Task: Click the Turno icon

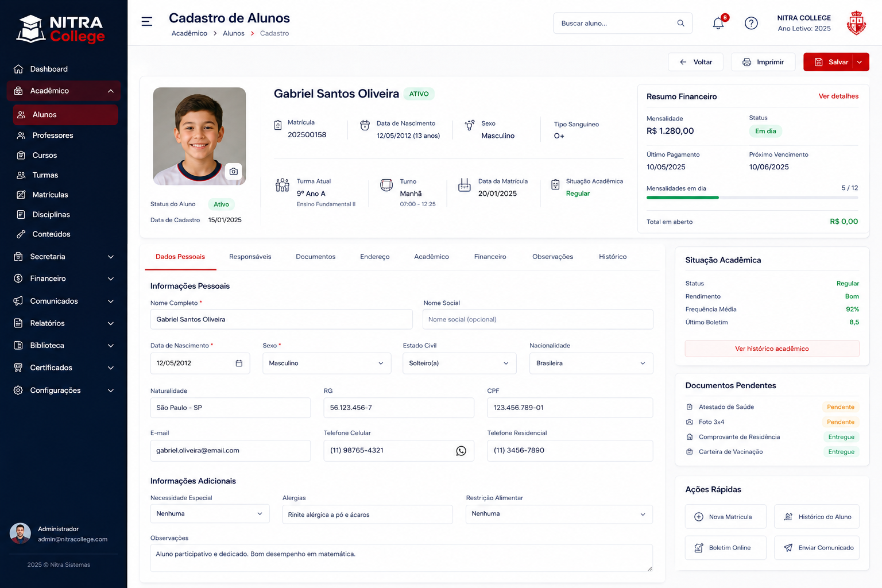Action: [x=386, y=185]
